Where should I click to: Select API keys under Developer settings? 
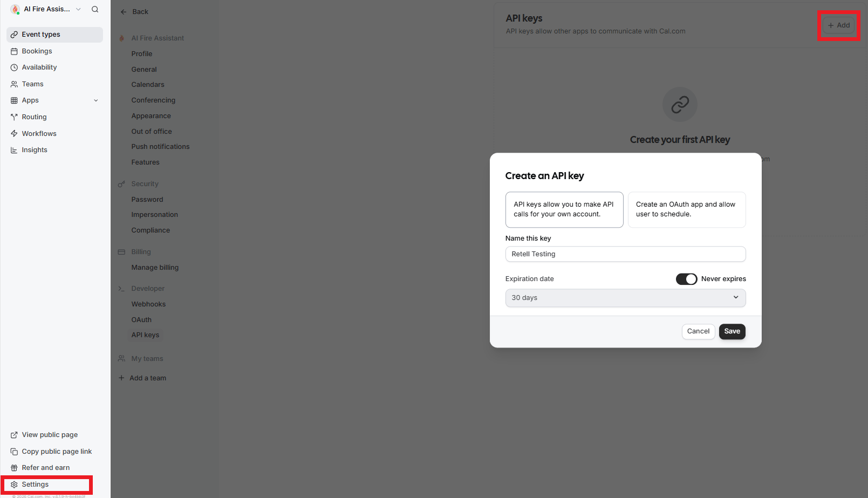(x=145, y=335)
